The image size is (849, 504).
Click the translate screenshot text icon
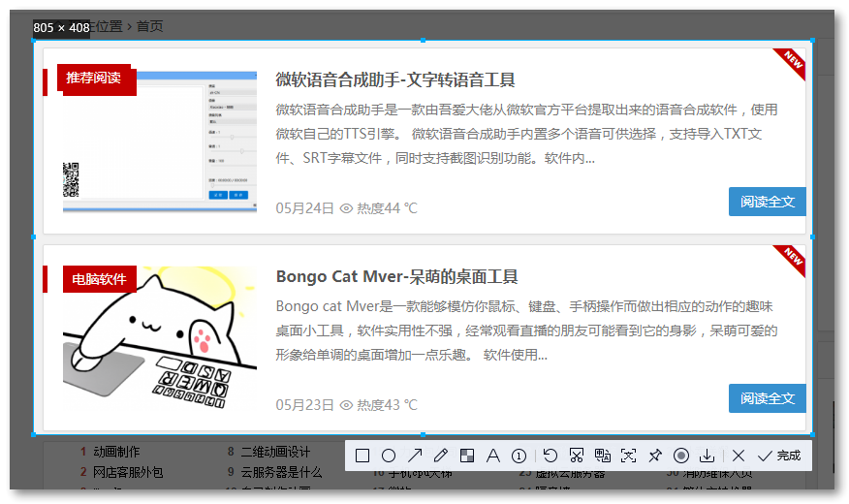(x=603, y=456)
